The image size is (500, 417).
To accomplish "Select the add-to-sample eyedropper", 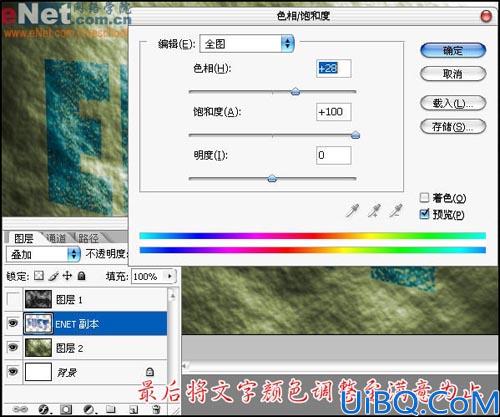I will click(x=374, y=211).
